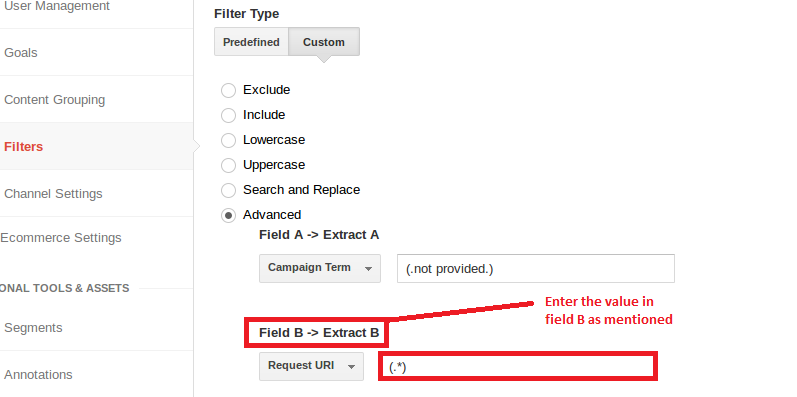Focus the Extract B pattern field
The height and width of the screenshot is (397, 797).
click(518, 366)
